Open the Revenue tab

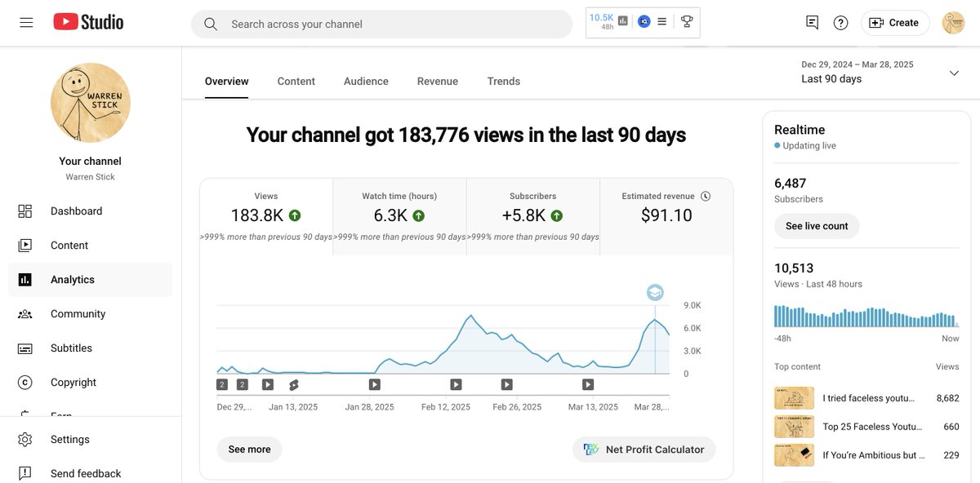point(437,80)
